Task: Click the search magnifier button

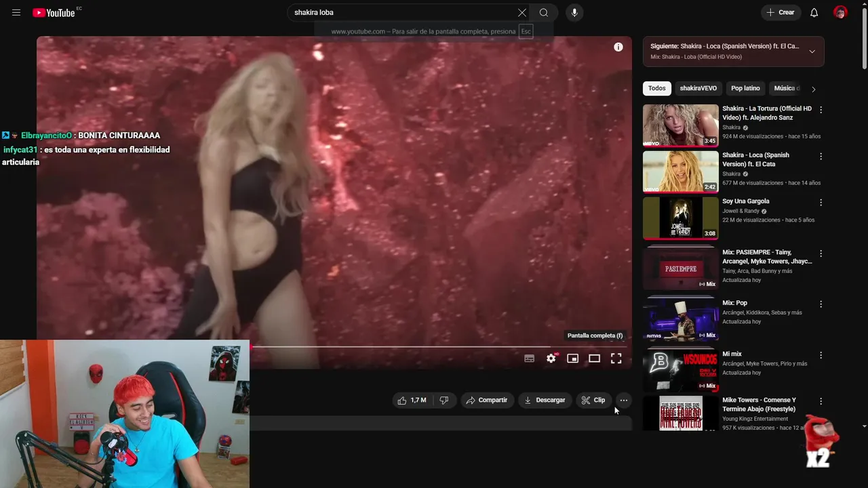Action: 544,13
